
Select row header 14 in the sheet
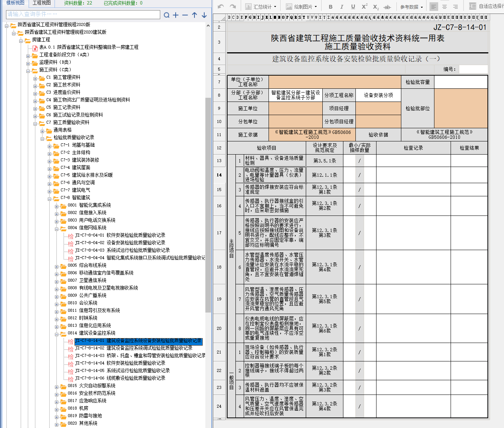219,175
